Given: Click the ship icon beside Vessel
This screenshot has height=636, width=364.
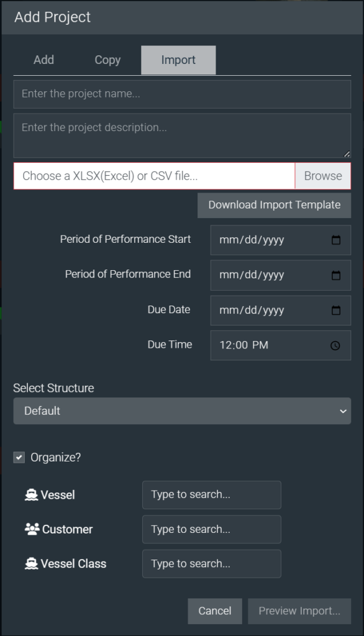Looking at the screenshot, I should coord(31,495).
